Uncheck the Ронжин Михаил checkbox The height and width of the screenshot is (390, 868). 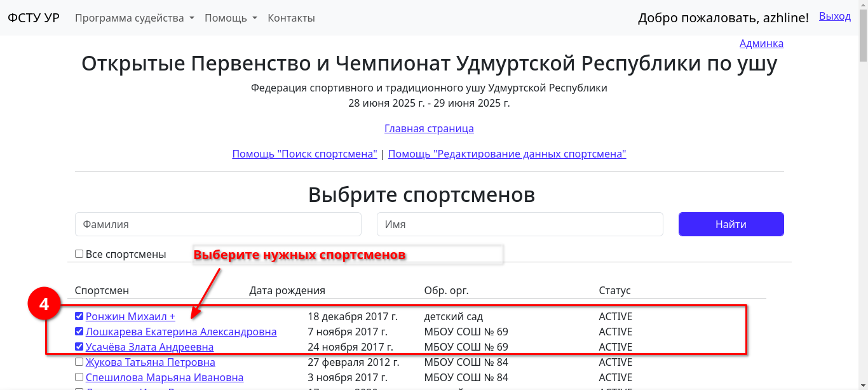tap(79, 316)
